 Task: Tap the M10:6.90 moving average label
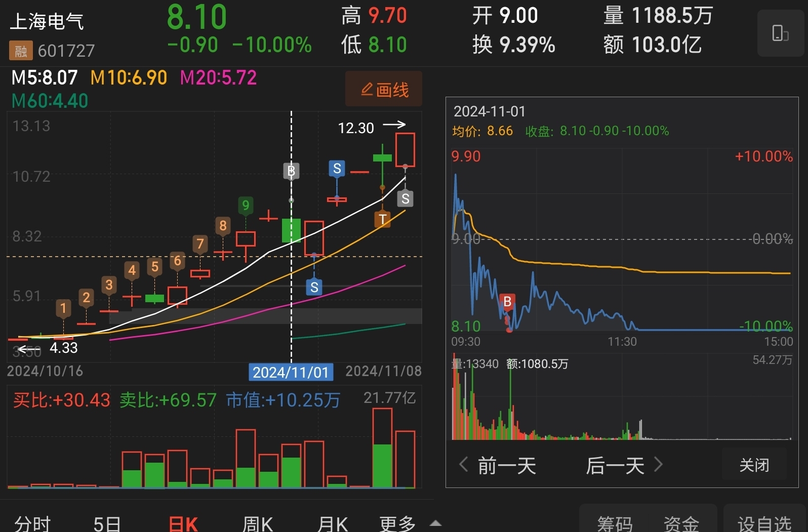[129, 77]
